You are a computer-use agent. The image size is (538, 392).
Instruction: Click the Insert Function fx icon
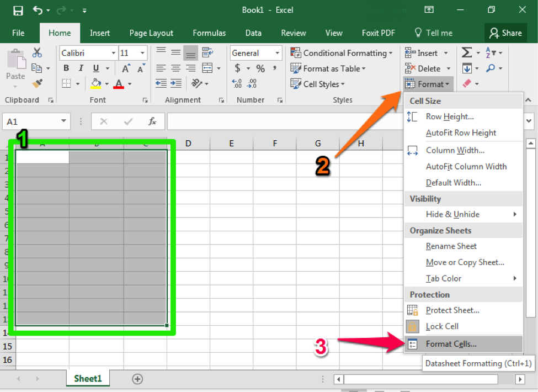point(152,121)
